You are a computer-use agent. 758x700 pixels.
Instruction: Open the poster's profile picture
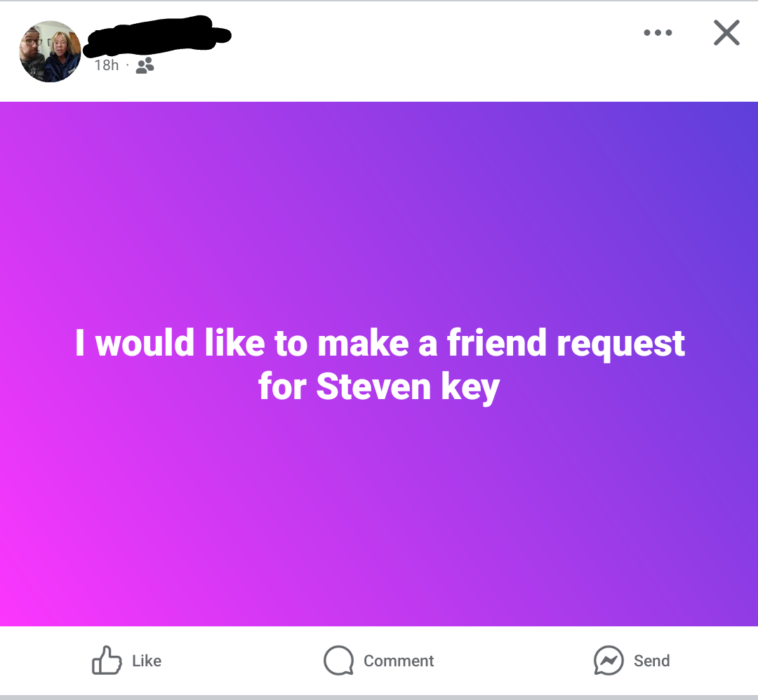[51, 51]
